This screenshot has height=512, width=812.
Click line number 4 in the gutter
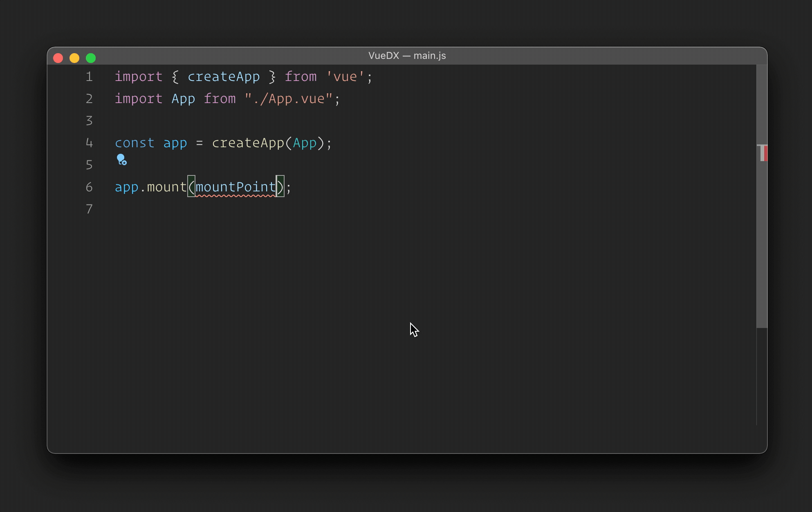[x=89, y=143]
